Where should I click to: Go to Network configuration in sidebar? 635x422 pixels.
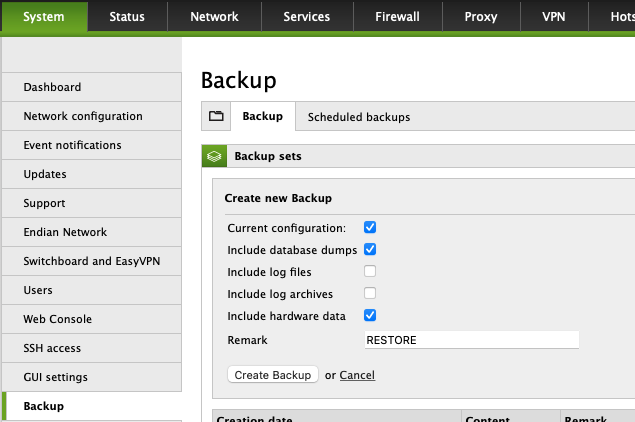tap(83, 116)
